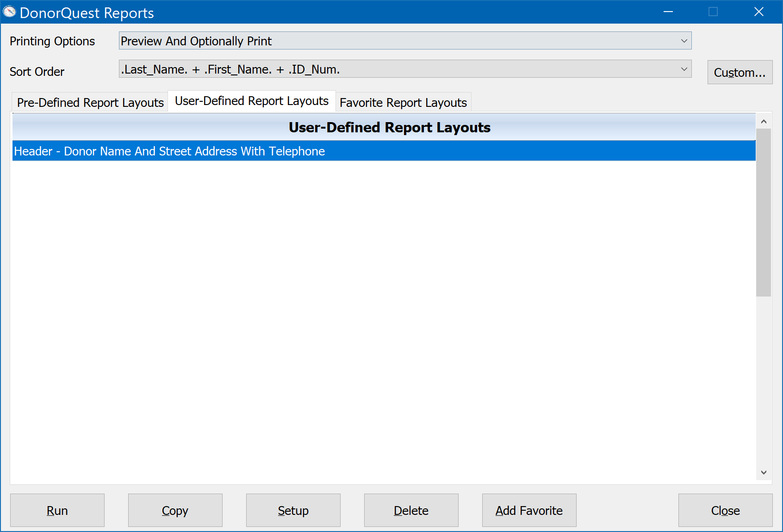Add selected report to favorites
The width and height of the screenshot is (783, 532).
[x=529, y=510]
